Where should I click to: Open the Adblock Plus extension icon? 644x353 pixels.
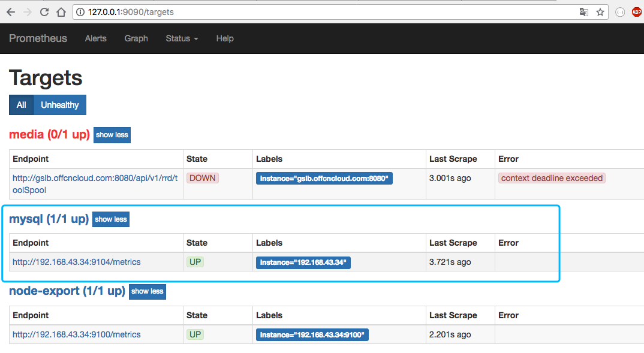coord(637,13)
